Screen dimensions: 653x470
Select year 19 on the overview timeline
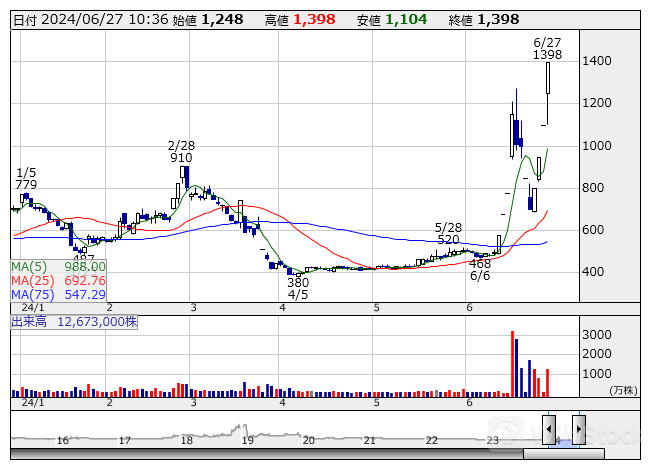coord(247,440)
